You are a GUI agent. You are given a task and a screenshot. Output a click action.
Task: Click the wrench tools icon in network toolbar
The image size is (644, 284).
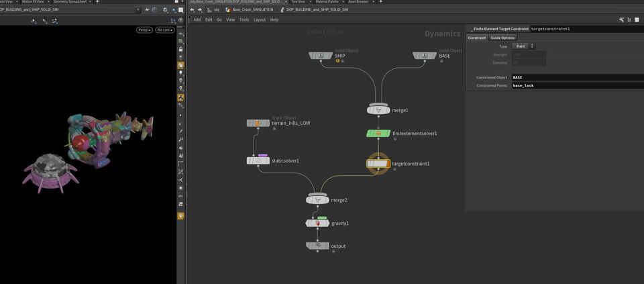tap(621, 19)
